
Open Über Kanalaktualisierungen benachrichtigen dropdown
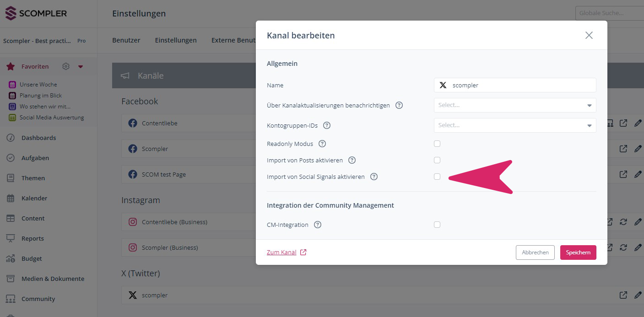tap(514, 105)
